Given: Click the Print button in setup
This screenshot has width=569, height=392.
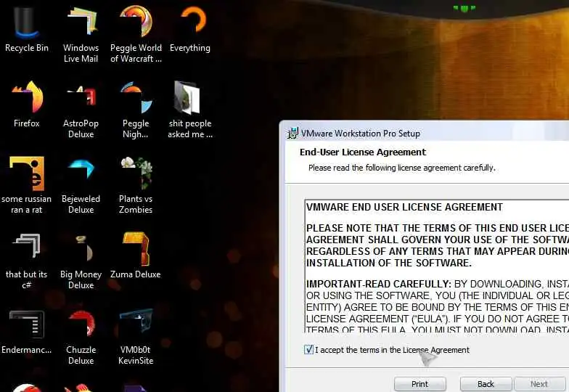Looking at the screenshot, I should 419,384.
